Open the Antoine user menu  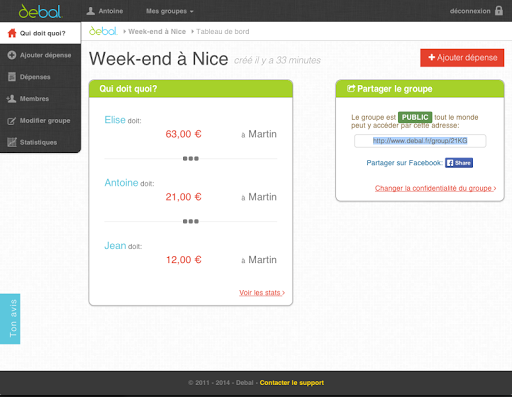(105, 11)
